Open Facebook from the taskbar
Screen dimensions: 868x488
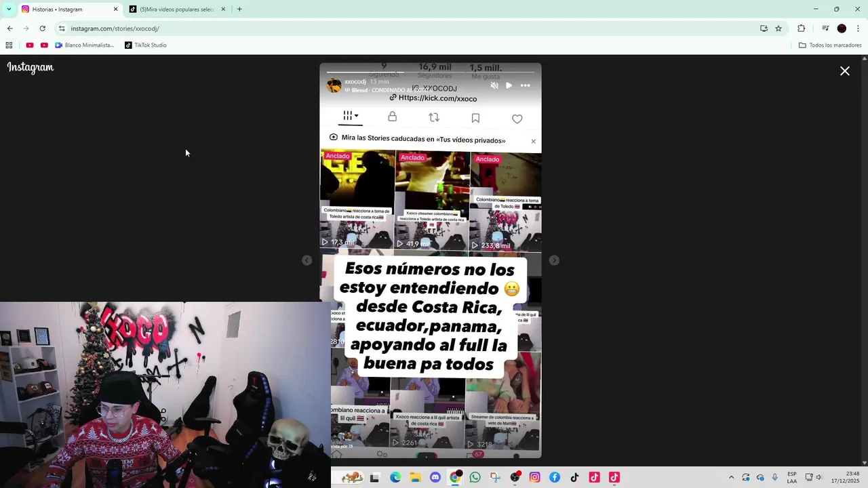point(555,477)
